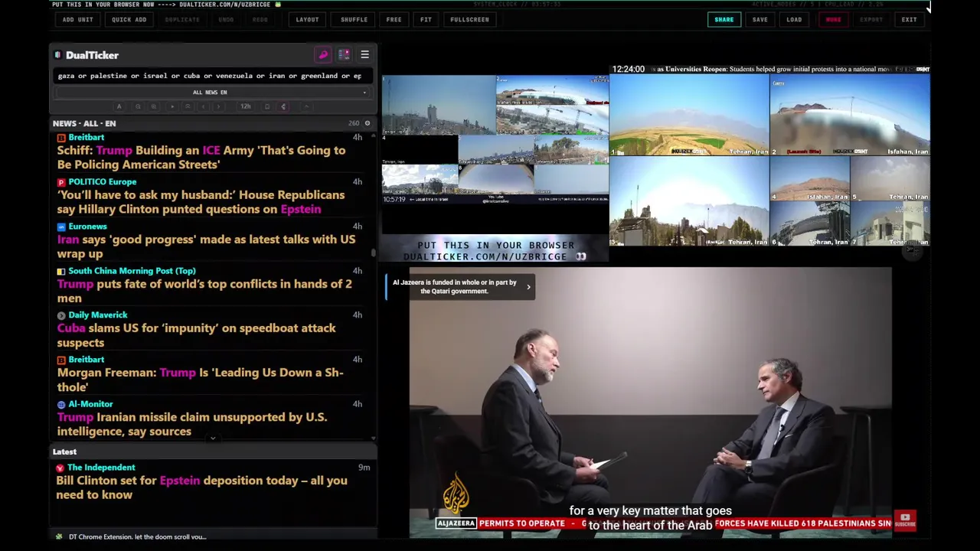Open the Layout menu
The height and width of the screenshot is (551, 980).
point(308,20)
